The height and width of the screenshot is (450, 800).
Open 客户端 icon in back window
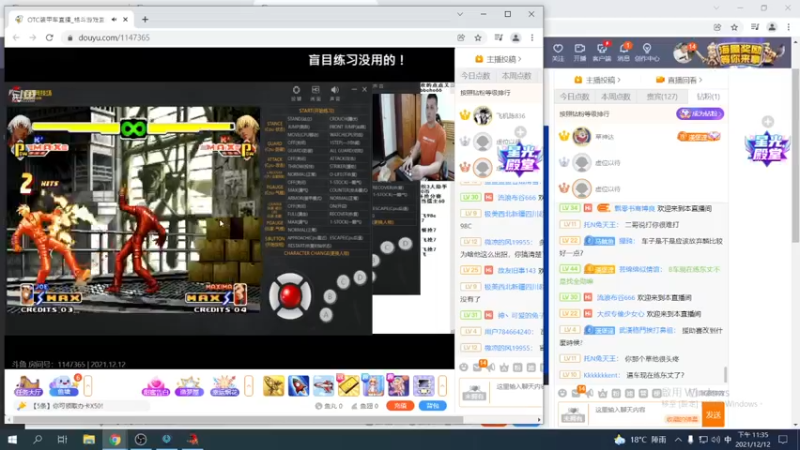pos(602,52)
